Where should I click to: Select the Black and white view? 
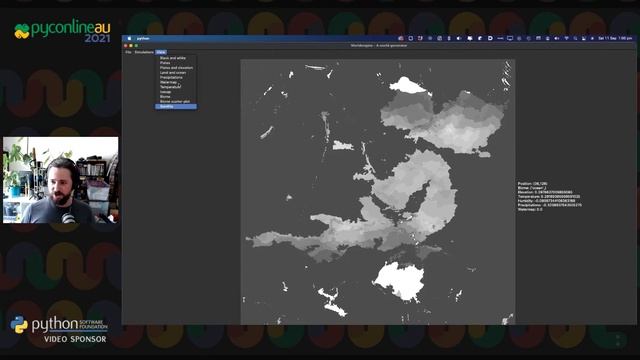[x=176, y=58]
